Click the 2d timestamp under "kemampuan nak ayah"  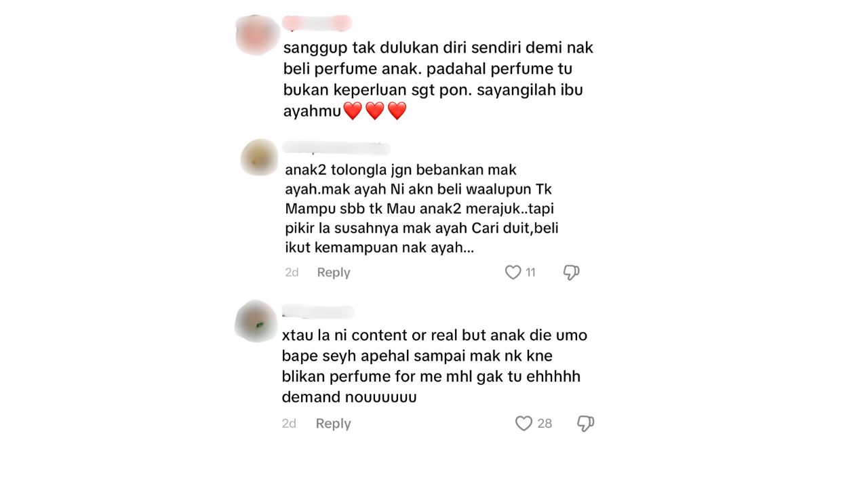coord(292,272)
